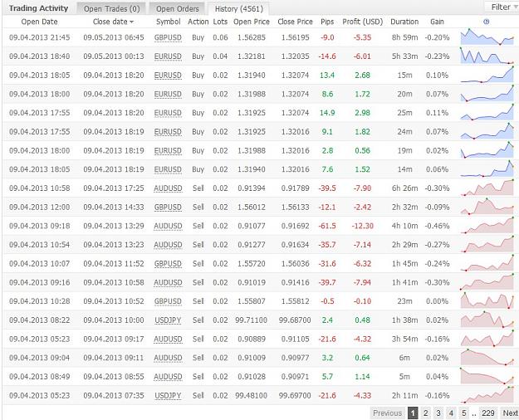Open EURUSD link in the 18:40 trade row
Image resolution: width=519 pixels, height=420 pixels.
click(x=168, y=56)
